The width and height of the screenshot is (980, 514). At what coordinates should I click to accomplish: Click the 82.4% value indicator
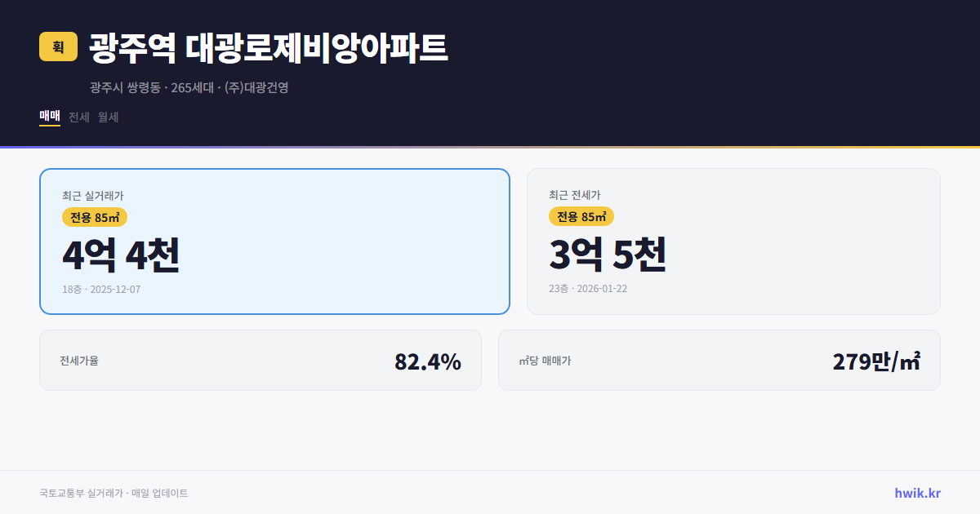click(428, 360)
